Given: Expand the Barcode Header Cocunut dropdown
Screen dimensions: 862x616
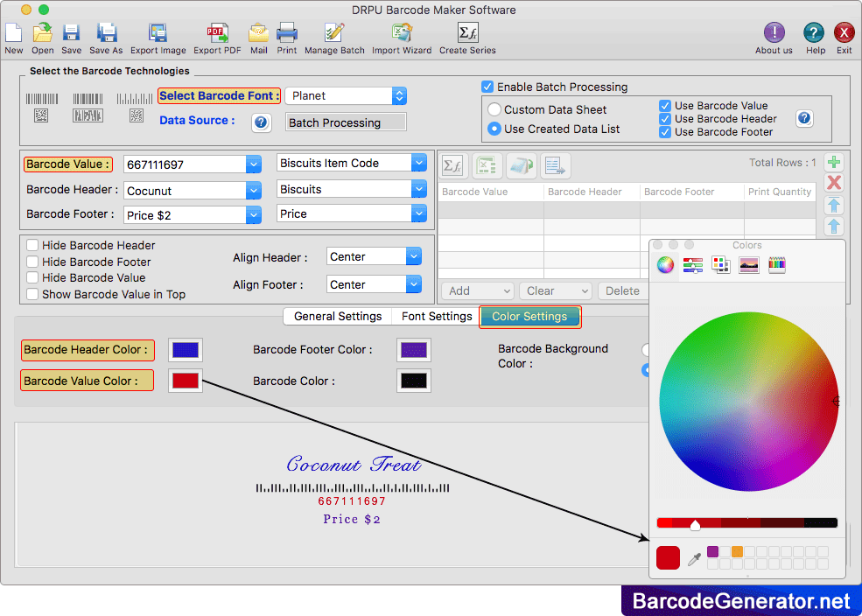Looking at the screenshot, I should (254, 191).
